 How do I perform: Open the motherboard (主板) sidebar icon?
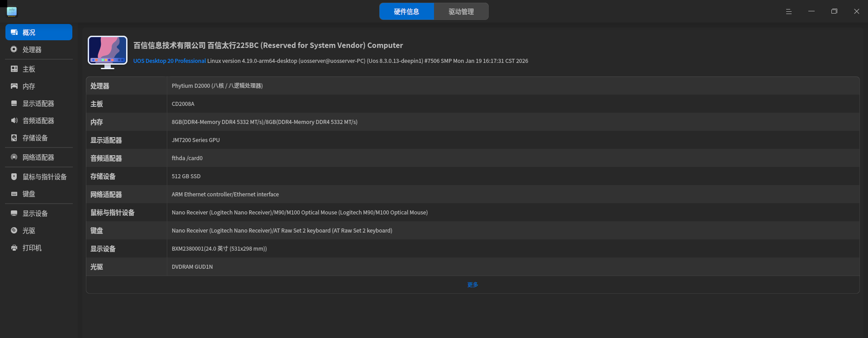point(14,69)
